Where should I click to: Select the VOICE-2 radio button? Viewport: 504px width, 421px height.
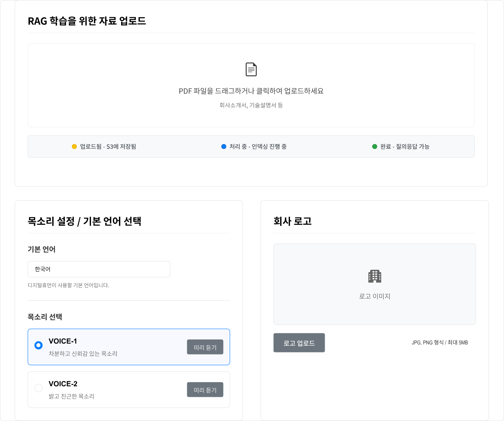[38, 388]
